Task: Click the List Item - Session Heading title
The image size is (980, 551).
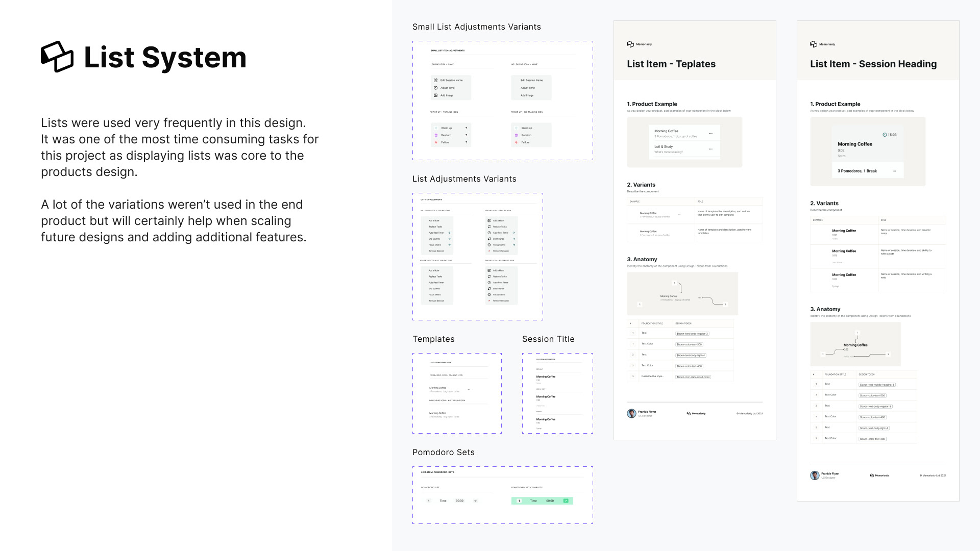Action: click(x=873, y=64)
